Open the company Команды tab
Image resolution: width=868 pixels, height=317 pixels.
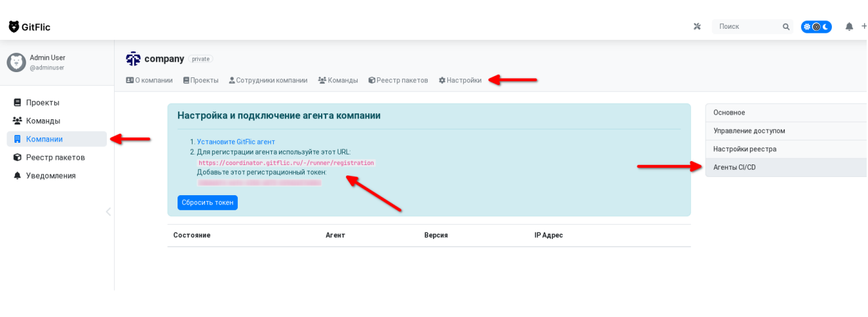(x=338, y=80)
